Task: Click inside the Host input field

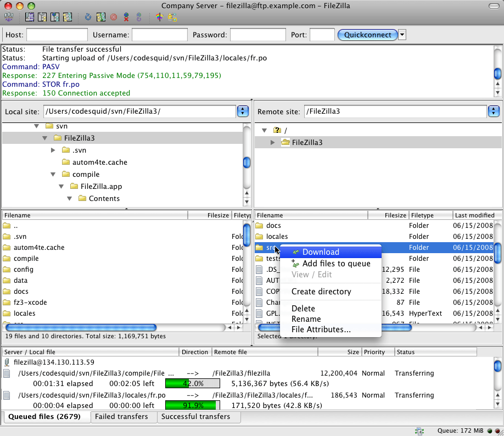Action: 57,35
